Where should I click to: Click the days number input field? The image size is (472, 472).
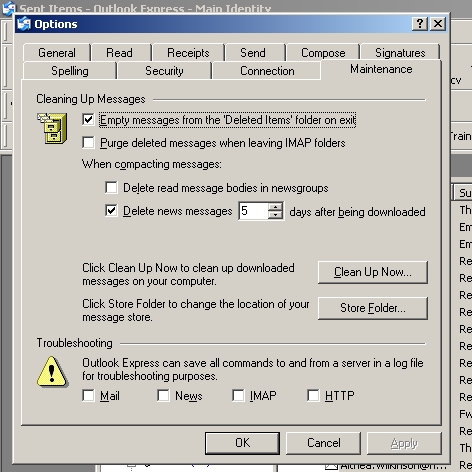[x=253, y=211]
